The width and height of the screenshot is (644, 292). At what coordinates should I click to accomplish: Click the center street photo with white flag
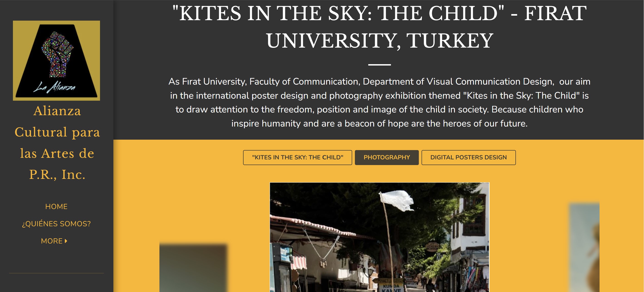coord(380,237)
